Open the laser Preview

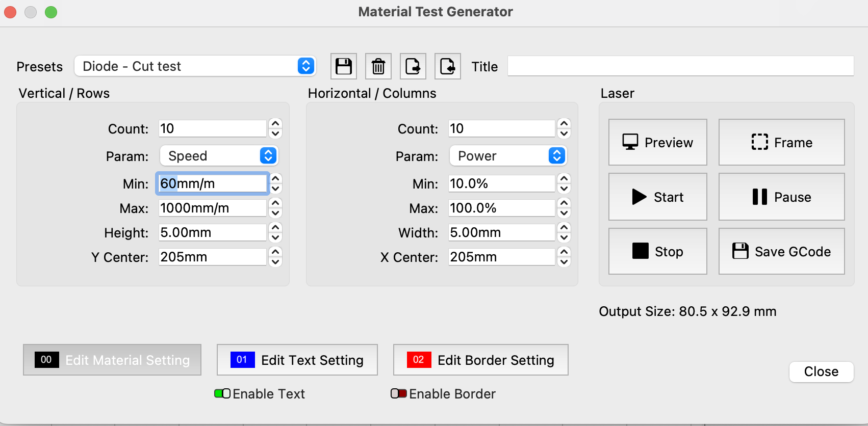coord(658,142)
